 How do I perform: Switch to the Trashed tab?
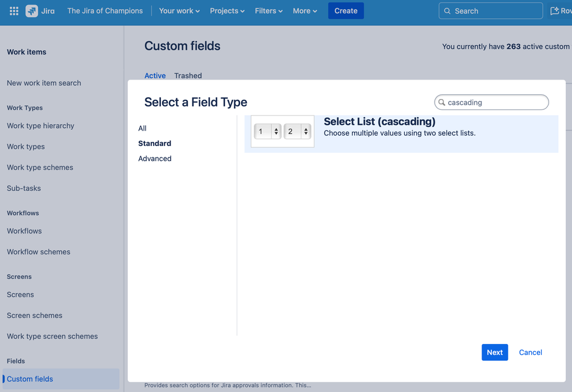pos(188,76)
